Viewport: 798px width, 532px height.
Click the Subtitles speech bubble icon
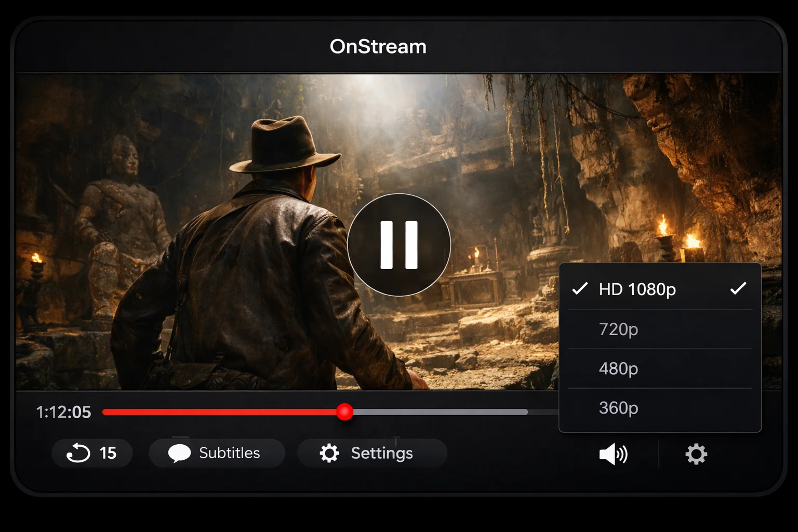[x=179, y=453]
